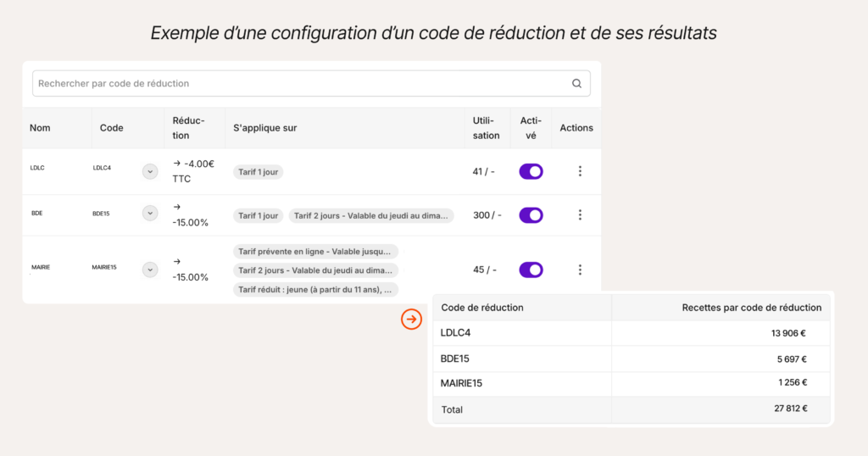Click the 'Actions' column header
This screenshot has height=456, width=868.
coord(576,128)
